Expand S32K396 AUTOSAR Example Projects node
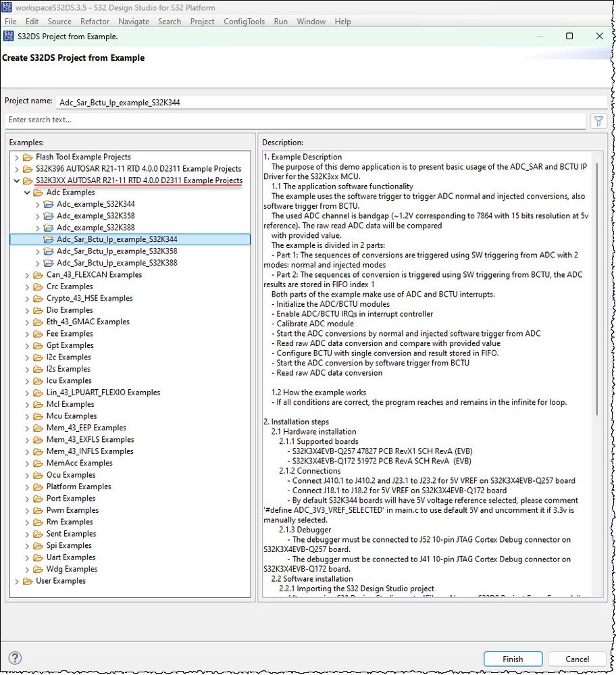The height and width of the screenshot is (675, 616). click(17, 169)
